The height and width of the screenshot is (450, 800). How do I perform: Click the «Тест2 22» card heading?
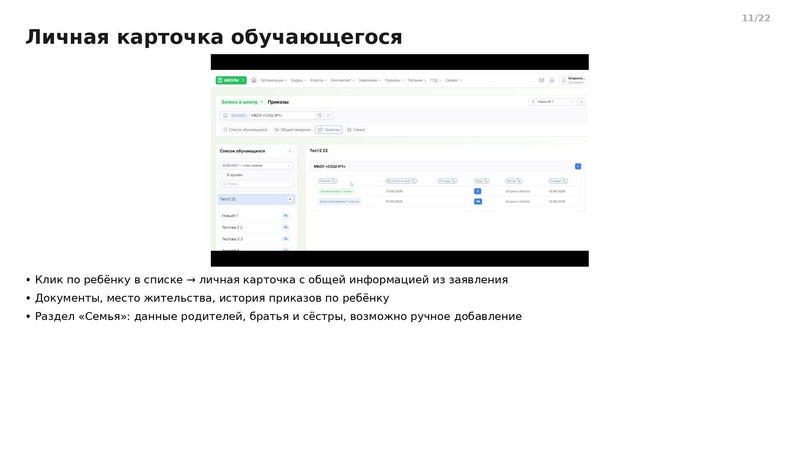point(319,151)
